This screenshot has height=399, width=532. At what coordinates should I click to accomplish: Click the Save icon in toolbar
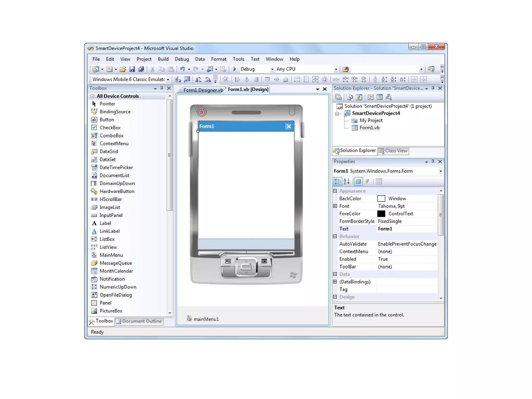[132, 69]
